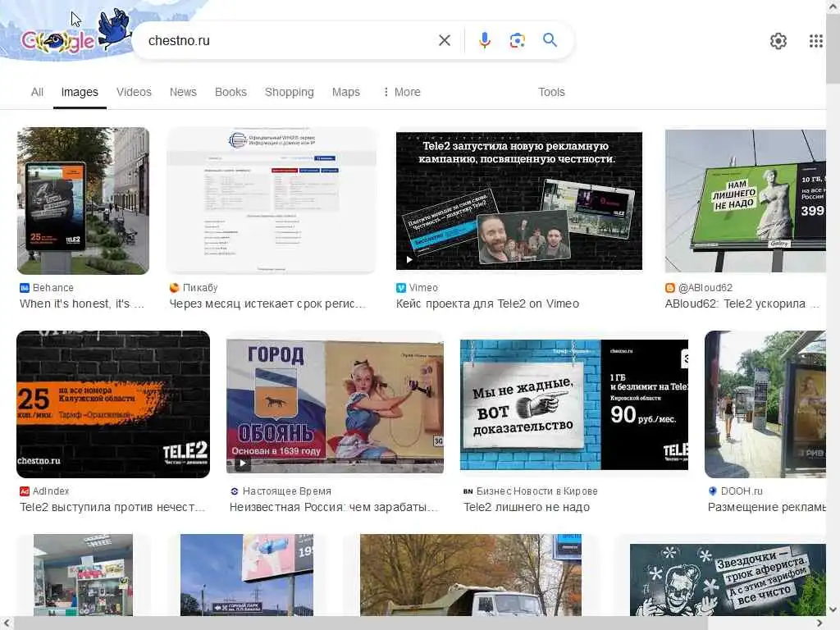Screen dimensions: 840x630
Task: Click the chestno.ru search input field
Action: 290,40
